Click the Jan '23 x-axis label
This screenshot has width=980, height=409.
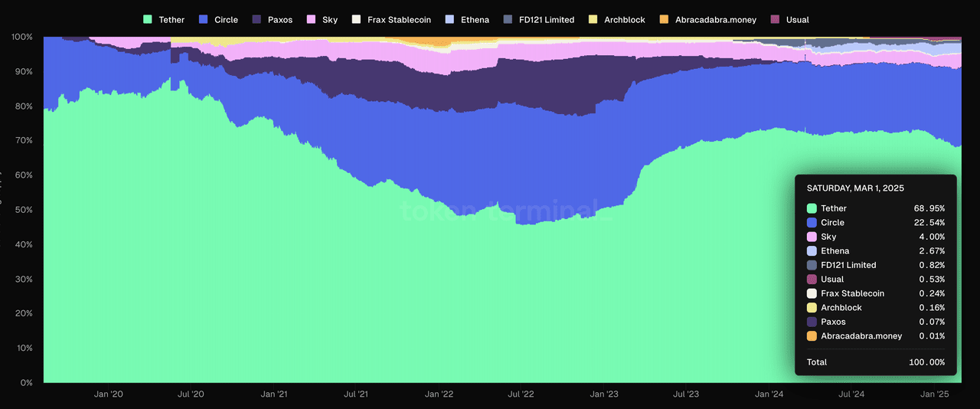point(604,394)
